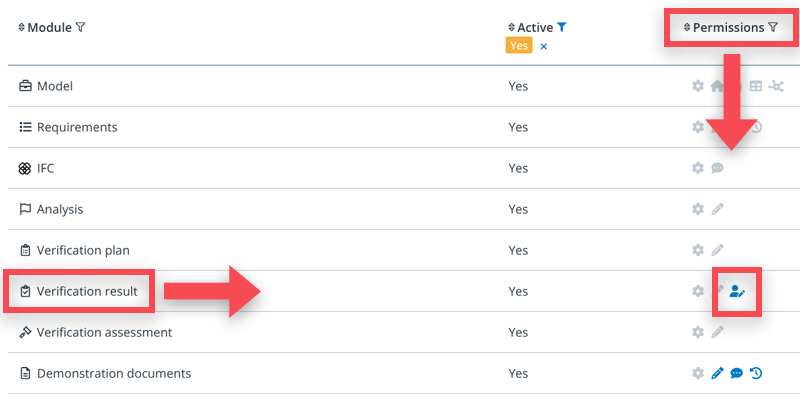Click the orange Yes filter tag
This screenshot has width=800, height=400.
click(519, 46)
